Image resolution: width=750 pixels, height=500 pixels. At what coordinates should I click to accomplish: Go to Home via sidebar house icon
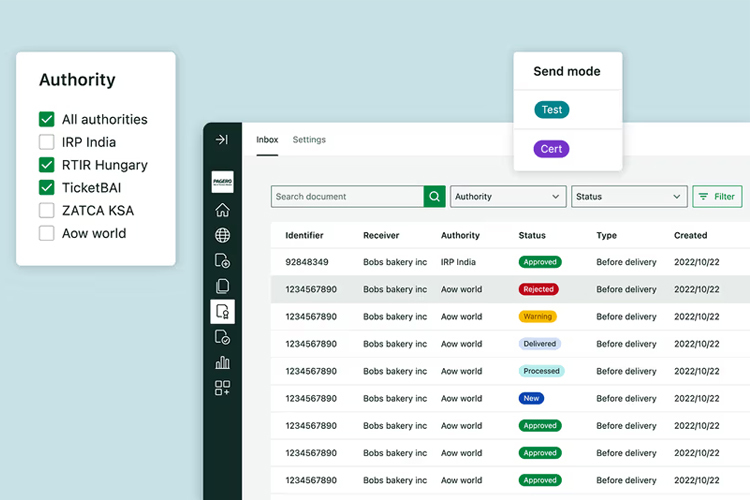pyautogui.click(x=222, y=210)
